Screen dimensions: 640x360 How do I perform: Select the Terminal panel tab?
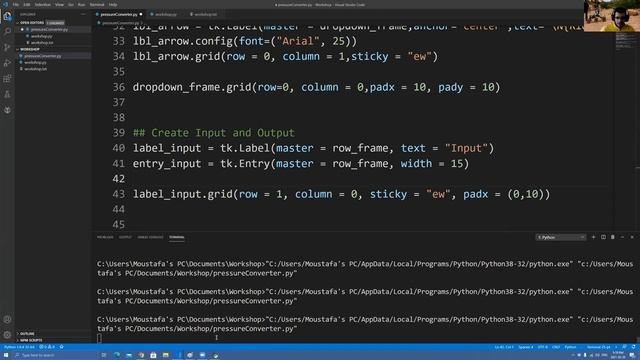click(177, 237)
